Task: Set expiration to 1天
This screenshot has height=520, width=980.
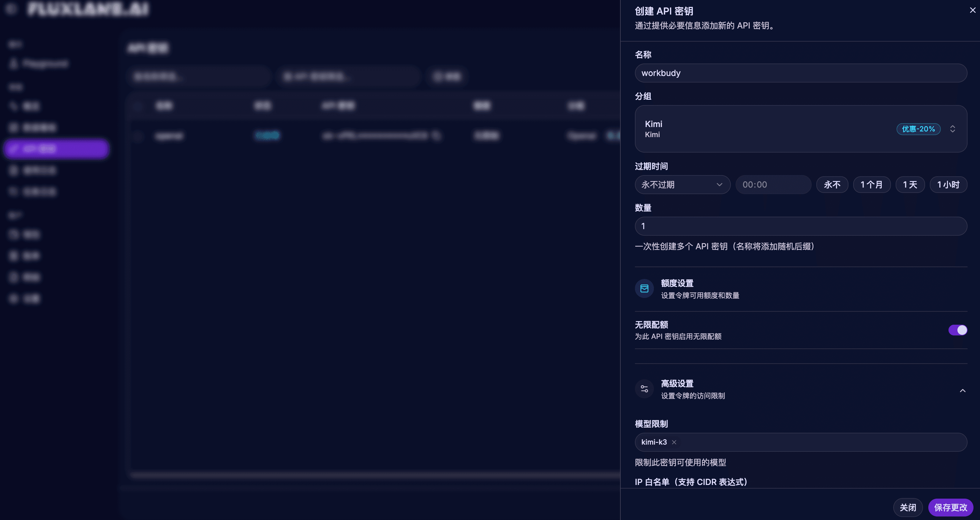Action: (910, 185)
